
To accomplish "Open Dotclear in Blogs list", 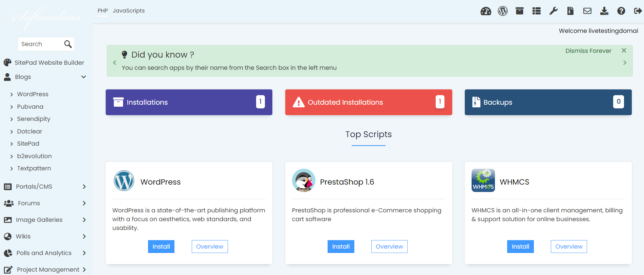I will 29,131.
